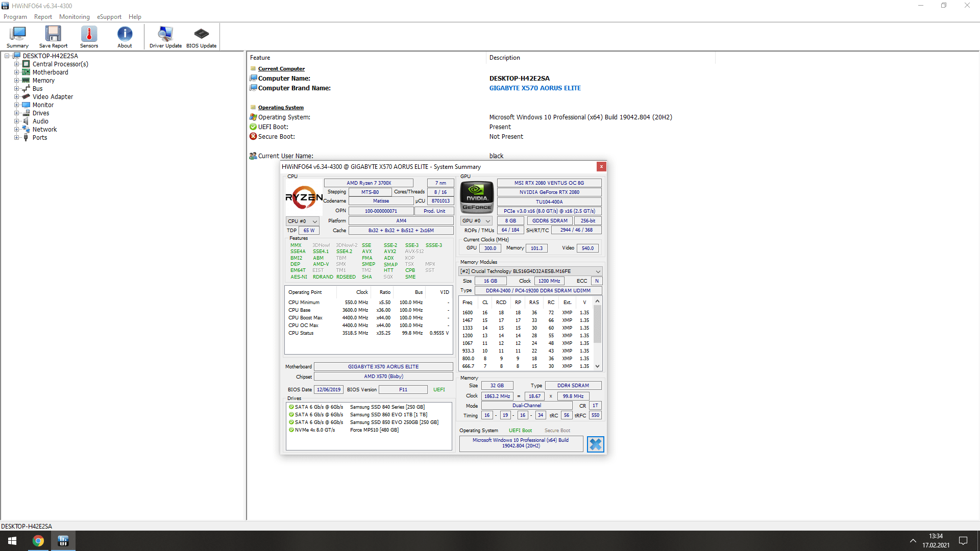
Task: Select Audio node in tree
Action: [40, 121]
